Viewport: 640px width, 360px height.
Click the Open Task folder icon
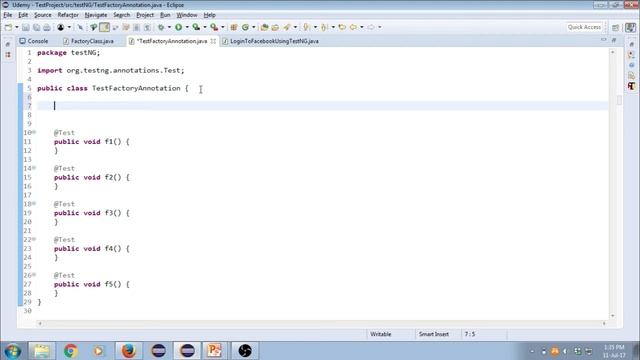(x=276, y=27)
